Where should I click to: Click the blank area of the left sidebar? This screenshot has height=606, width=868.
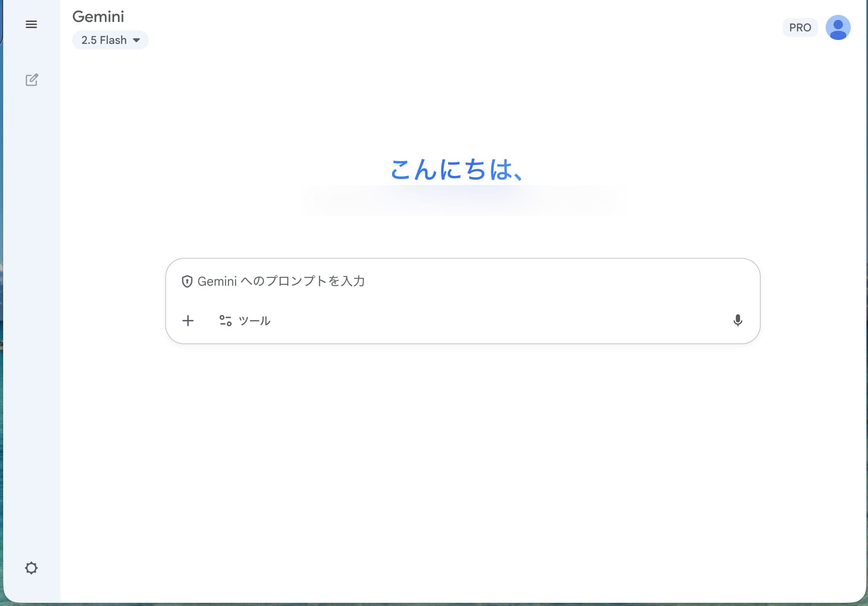31,314
